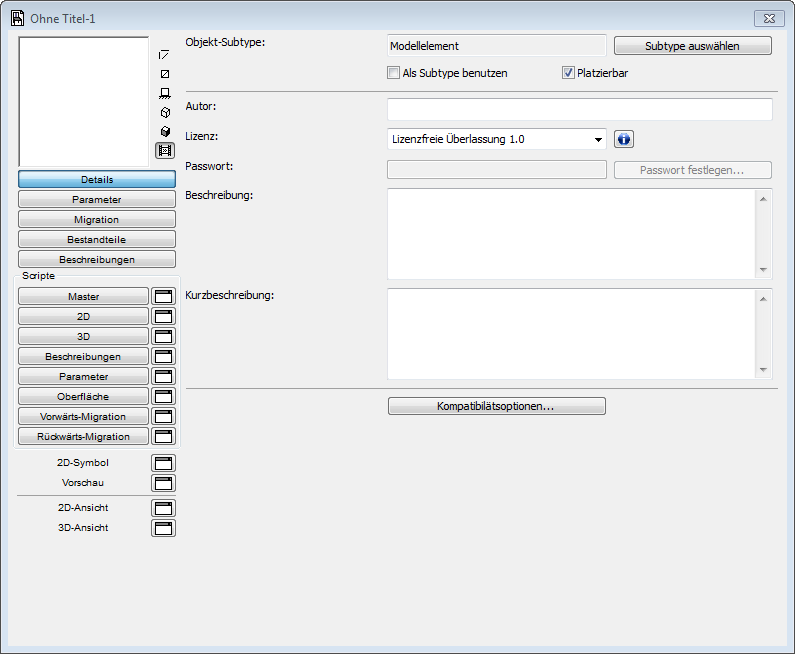Open Rückwärts-Migration script window icon
795x654 pixels.
coord(163,437)
